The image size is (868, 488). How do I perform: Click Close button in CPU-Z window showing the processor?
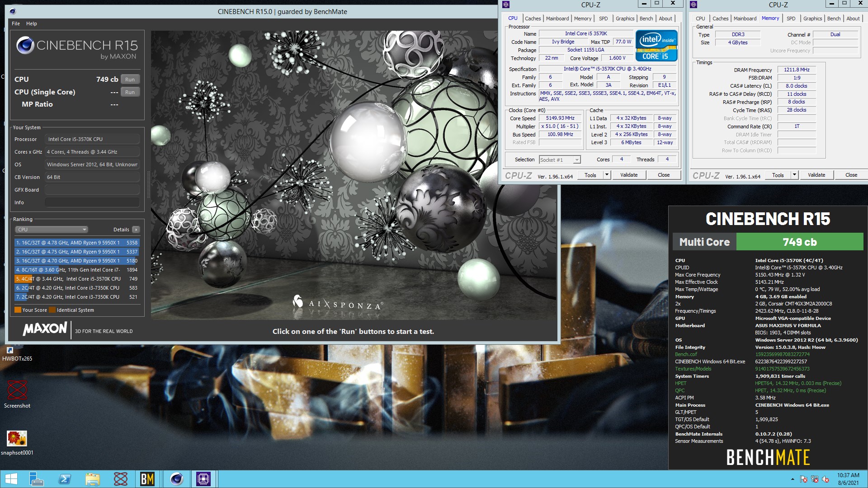tap(663, 175)
